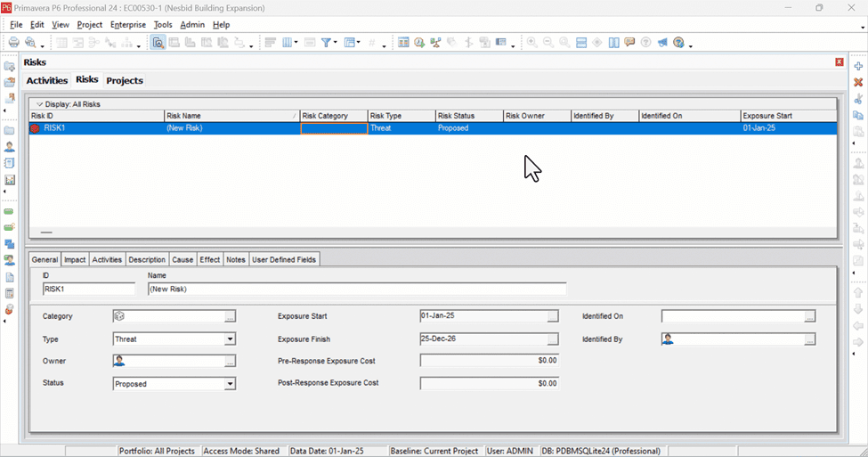
Task: Click the spreadsheet table toolbar icon
Action: (403, 43)
